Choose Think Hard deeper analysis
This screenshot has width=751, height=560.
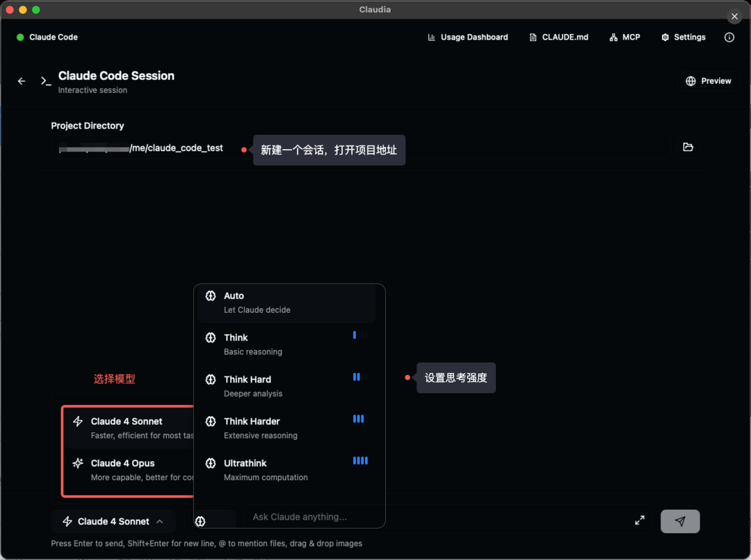coord(286,386)
